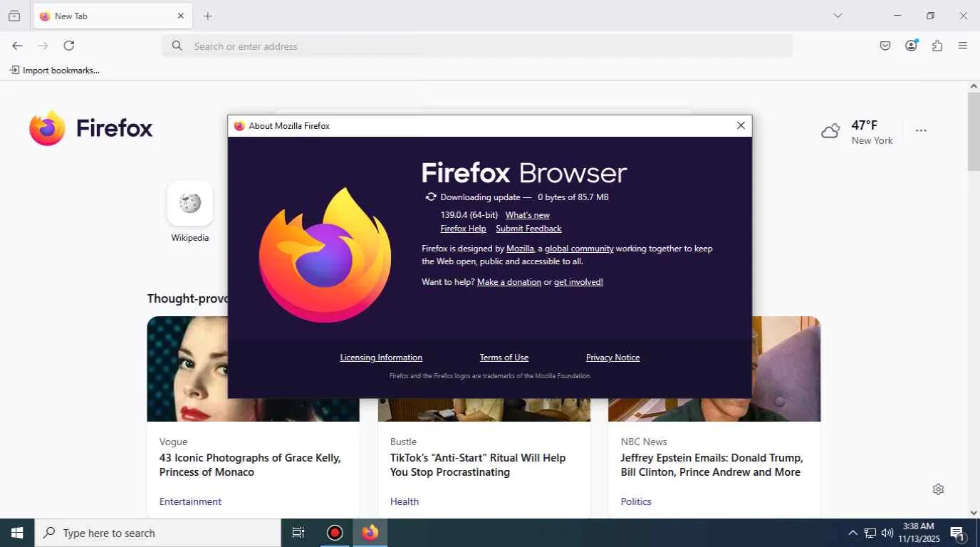Screen dimensions: 980x547
Task: Open the TikTok Anti-Start Ritual headline
Action: (478, 465)
